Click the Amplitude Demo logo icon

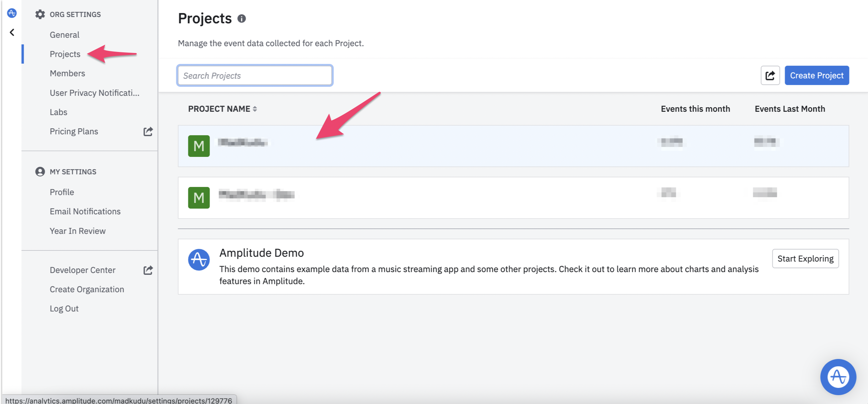click(199, 260)
